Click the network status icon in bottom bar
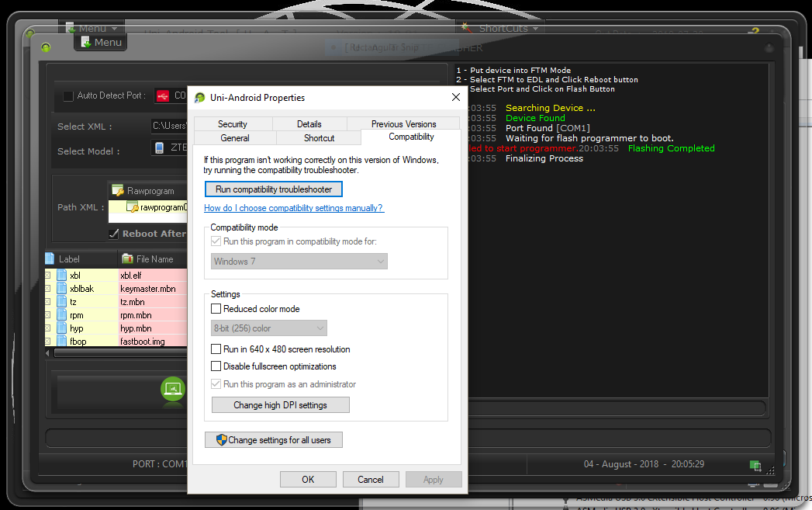 click(755, 465)
